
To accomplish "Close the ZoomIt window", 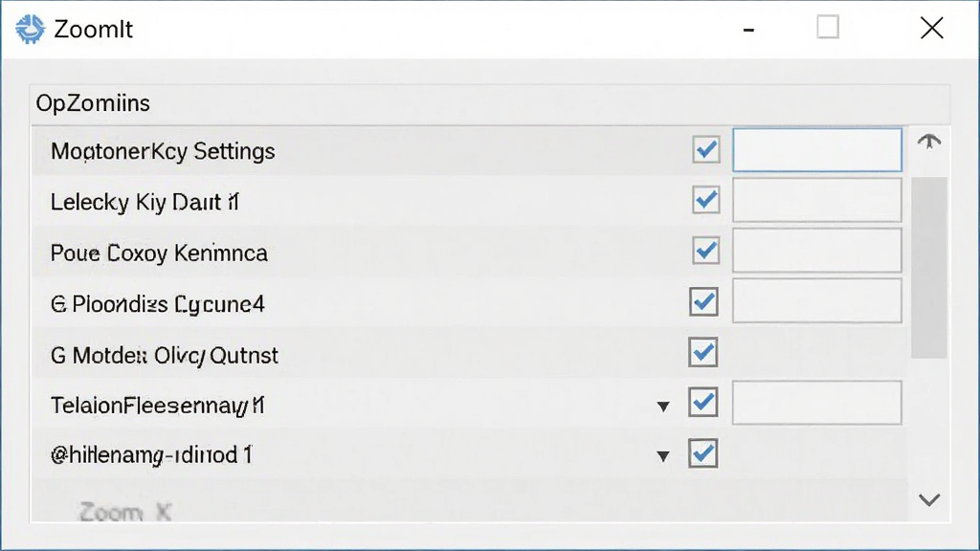I will (932, 28).
